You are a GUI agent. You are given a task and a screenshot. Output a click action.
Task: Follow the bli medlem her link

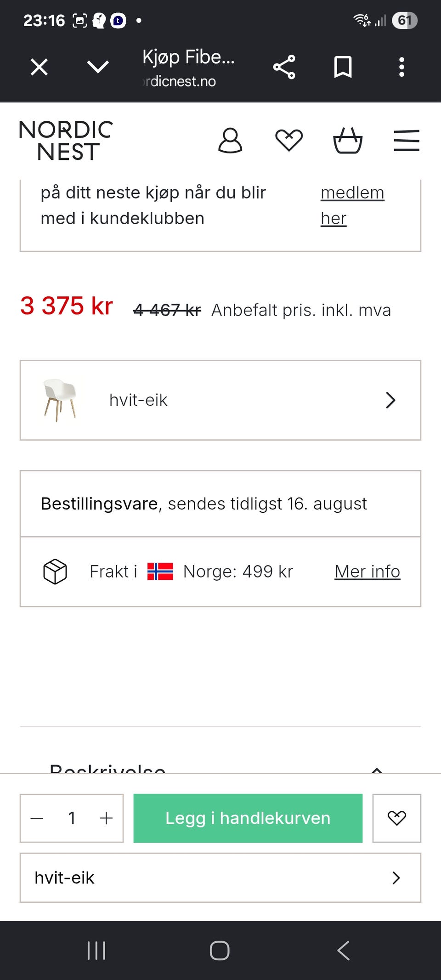tap(352, 205)
